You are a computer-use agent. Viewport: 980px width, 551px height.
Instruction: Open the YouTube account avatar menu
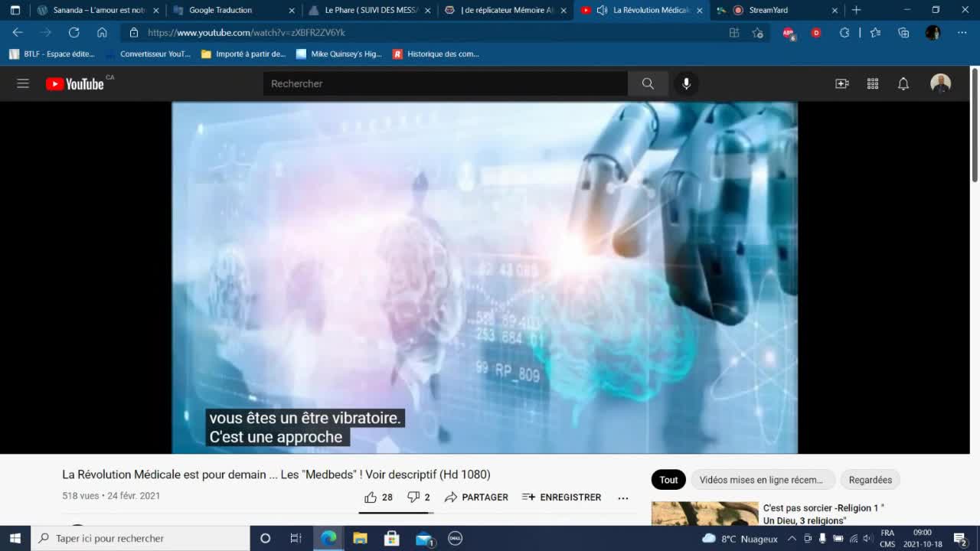(x=940, y=83)
